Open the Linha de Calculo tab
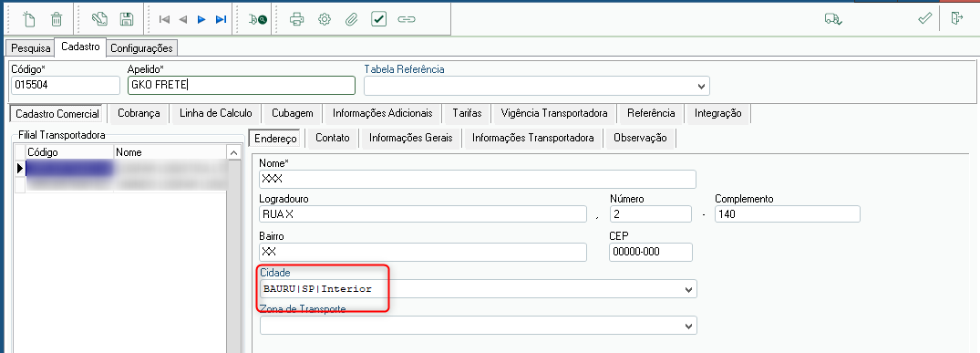 tap(216, 113)
